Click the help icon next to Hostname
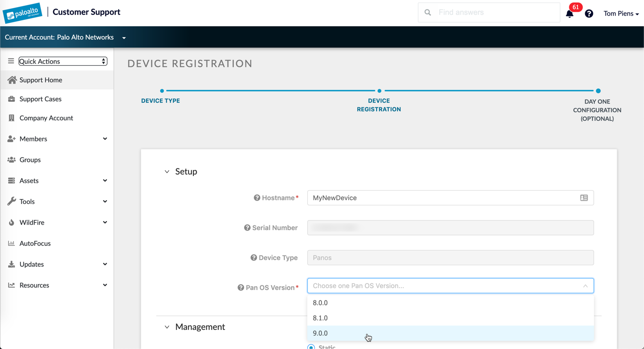644x349 pixels. [x=256, y=197]
